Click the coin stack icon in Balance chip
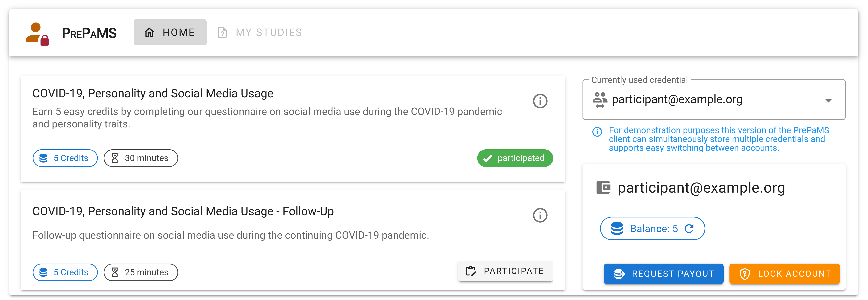The height and width of the screenshot is (300, 868). click(617, 229)
